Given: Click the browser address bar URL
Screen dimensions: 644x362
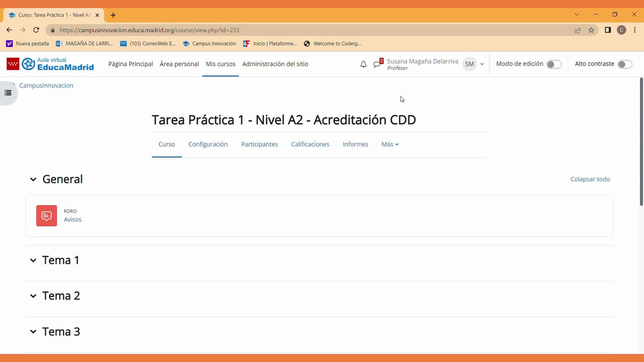Looking at the screenshot, I should 149,30.
